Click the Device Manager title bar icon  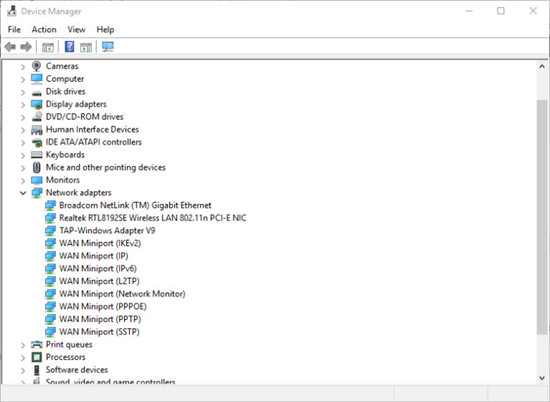point(12,11)
